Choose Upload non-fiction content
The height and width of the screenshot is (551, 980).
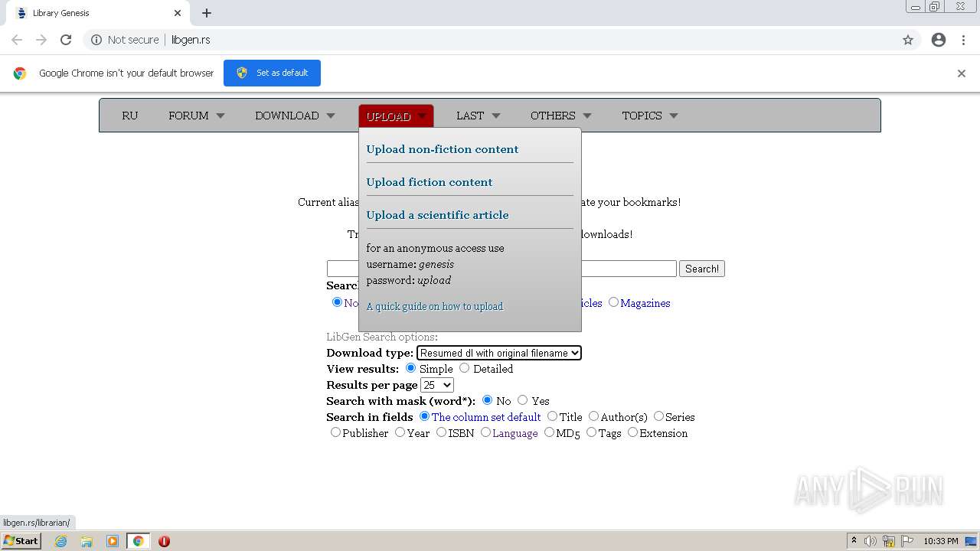pyautogui.click(x=443, y=149)
